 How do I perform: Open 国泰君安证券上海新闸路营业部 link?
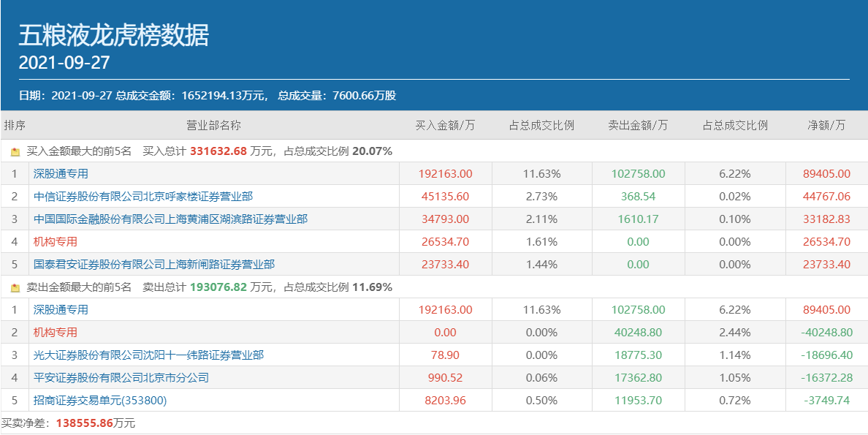coord(154,265)
